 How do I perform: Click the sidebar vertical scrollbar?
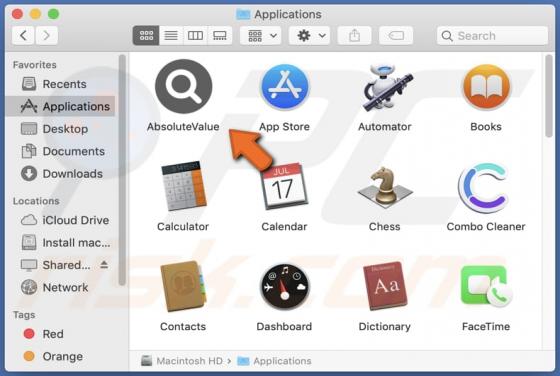122,170
